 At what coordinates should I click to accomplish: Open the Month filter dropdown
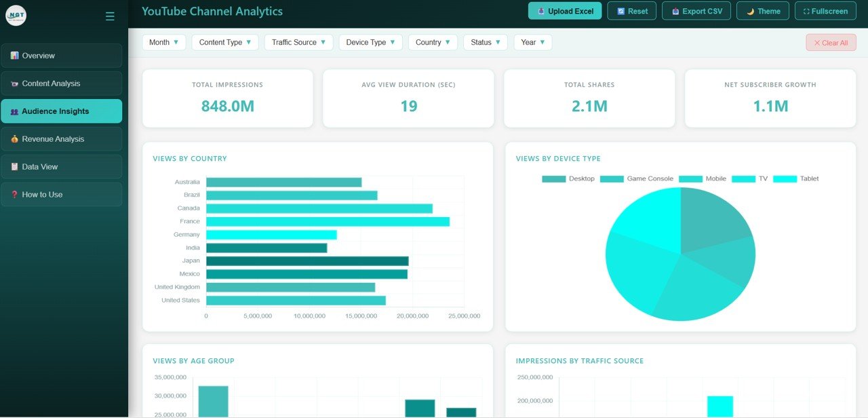point(163,42)
